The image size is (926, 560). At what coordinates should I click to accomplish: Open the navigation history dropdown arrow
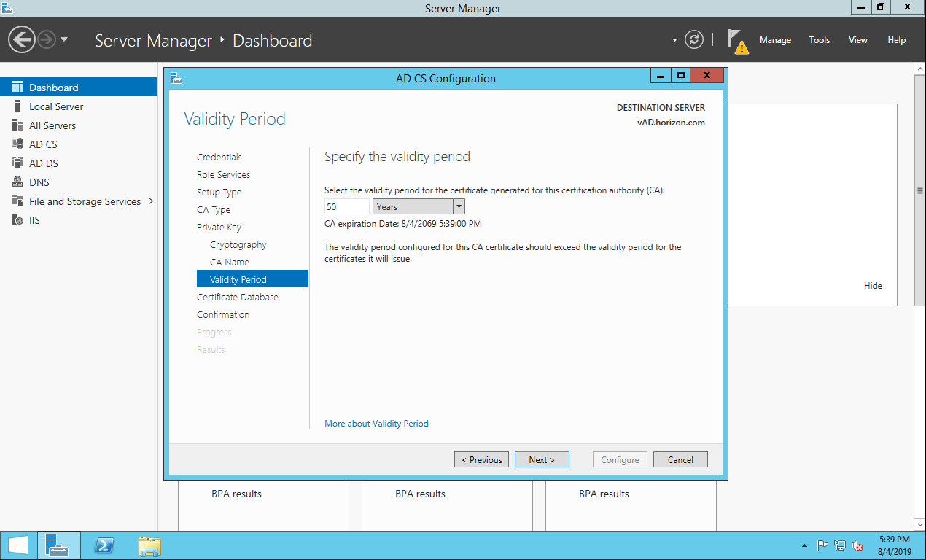click(64, 39)
